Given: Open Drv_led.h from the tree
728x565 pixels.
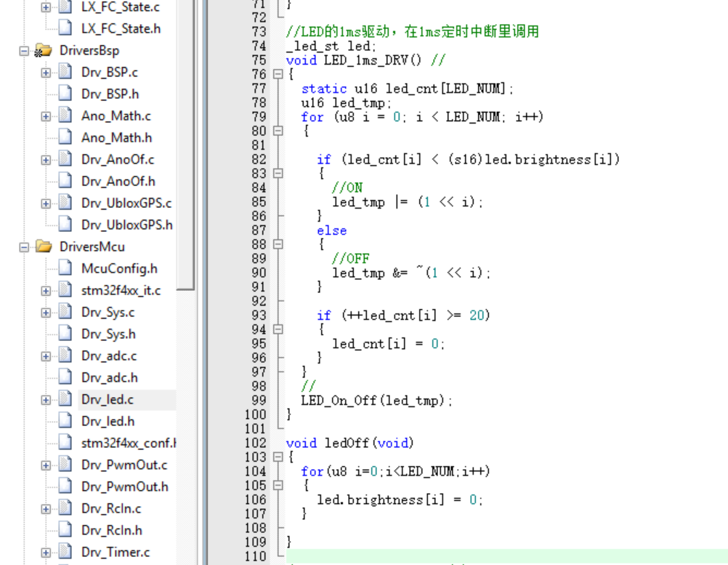Looking at the screenshot, I should pyautogui.click(x=108, y=422).
